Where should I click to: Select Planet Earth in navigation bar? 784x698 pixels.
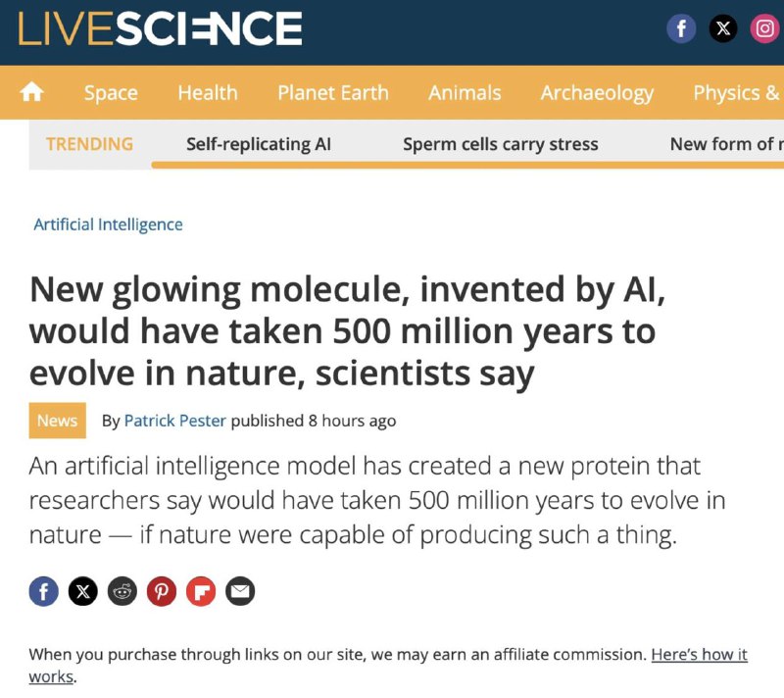coord(333,92)
